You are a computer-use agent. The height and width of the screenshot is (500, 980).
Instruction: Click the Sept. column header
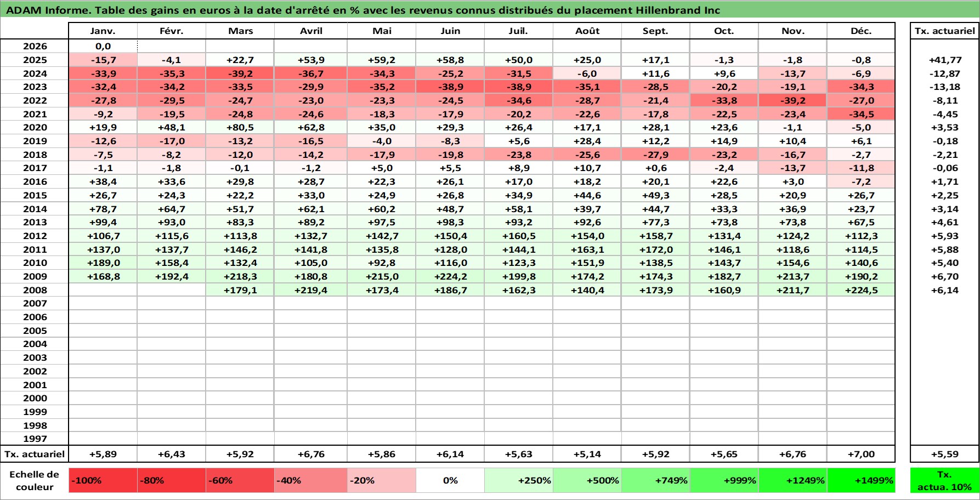(x=656, y=31)
